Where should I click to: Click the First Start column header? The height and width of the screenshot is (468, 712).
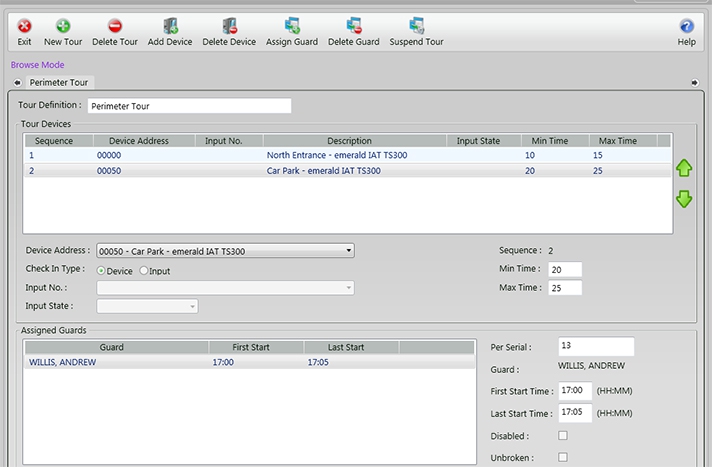(x=257, y=347)
